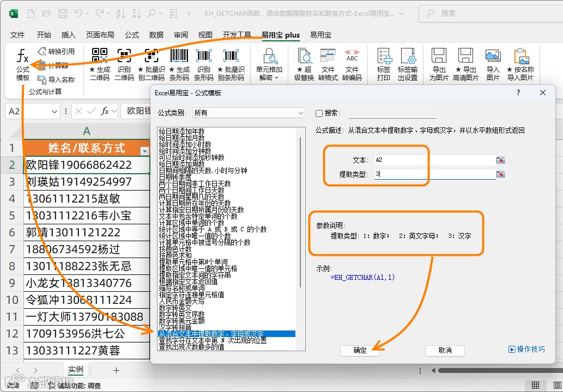The image size is (563, 392).
Task: Click 转换引用 in the ribbon
Action: point(56,52)
